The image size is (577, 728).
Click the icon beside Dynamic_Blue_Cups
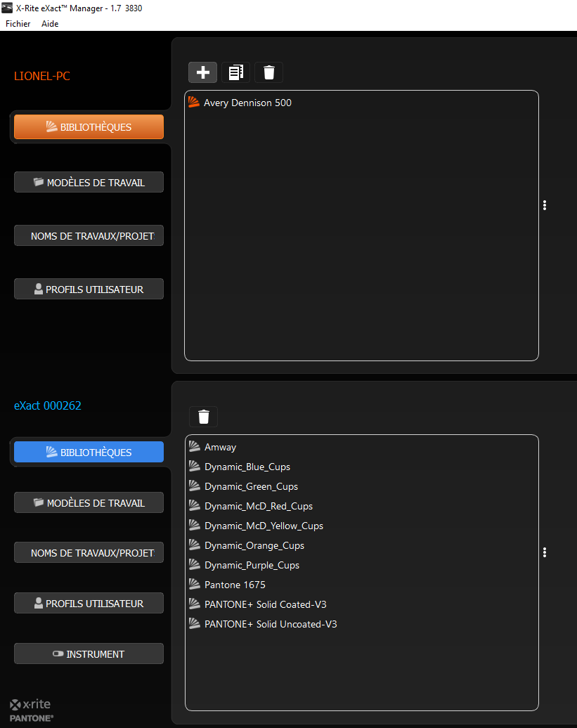click(x=195, y=466)
